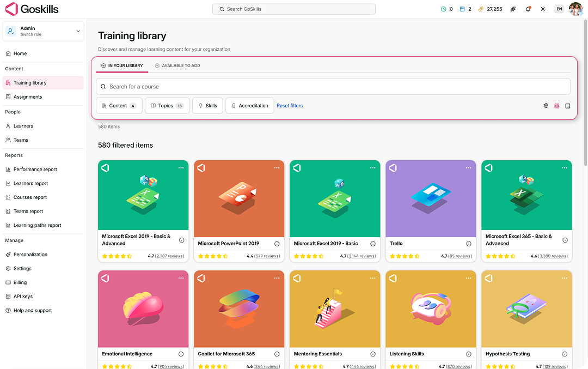The height and width of the screenshot is (369, 588).
Task: Open Assignments in sidebar
Action: (x=43, y=97)
